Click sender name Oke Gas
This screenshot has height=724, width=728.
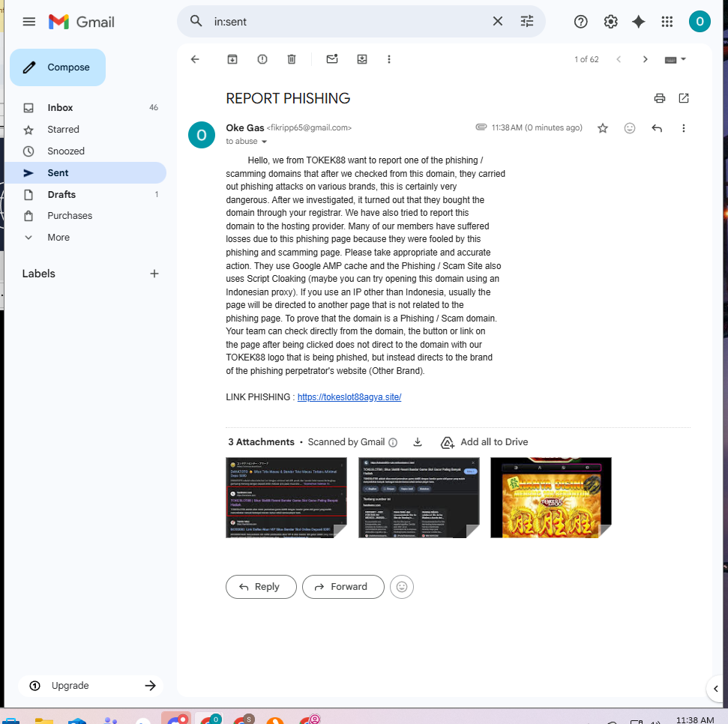pyautogui.click(x=244, y=128)
